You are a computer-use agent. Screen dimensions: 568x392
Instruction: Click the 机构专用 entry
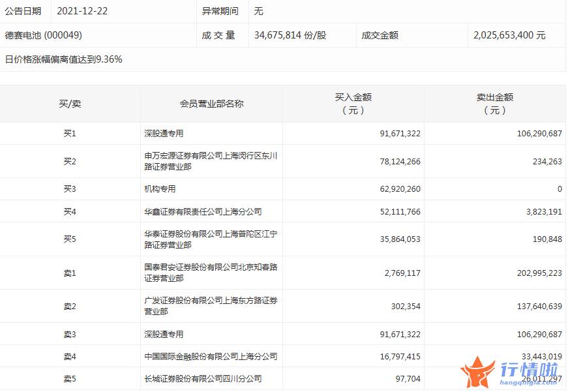click(x=160, y=189)
